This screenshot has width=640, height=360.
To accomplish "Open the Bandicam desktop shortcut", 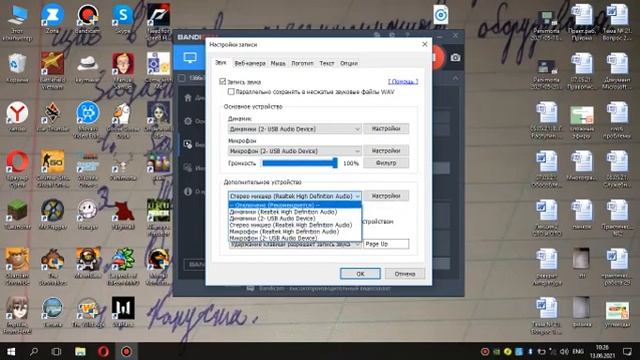I will tap(87, 20).
